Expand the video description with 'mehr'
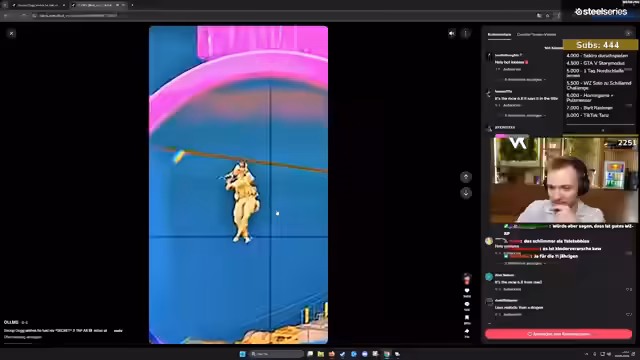Image resolution: width=640 pixels, height=360 pixels. (x=118, y=331)
